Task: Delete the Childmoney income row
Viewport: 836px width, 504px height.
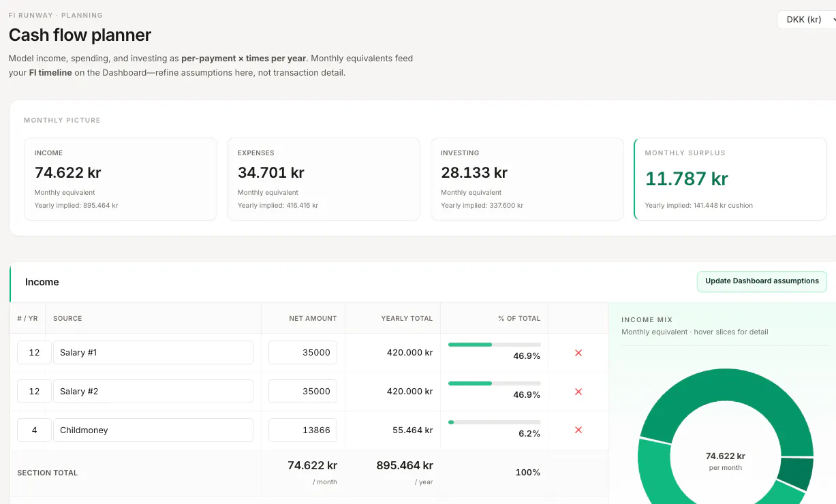Action: (578, 430)
